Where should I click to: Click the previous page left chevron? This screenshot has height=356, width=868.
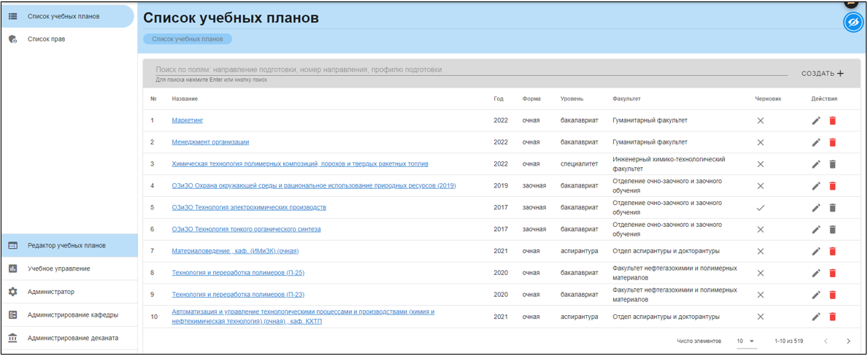click(826, 341)
